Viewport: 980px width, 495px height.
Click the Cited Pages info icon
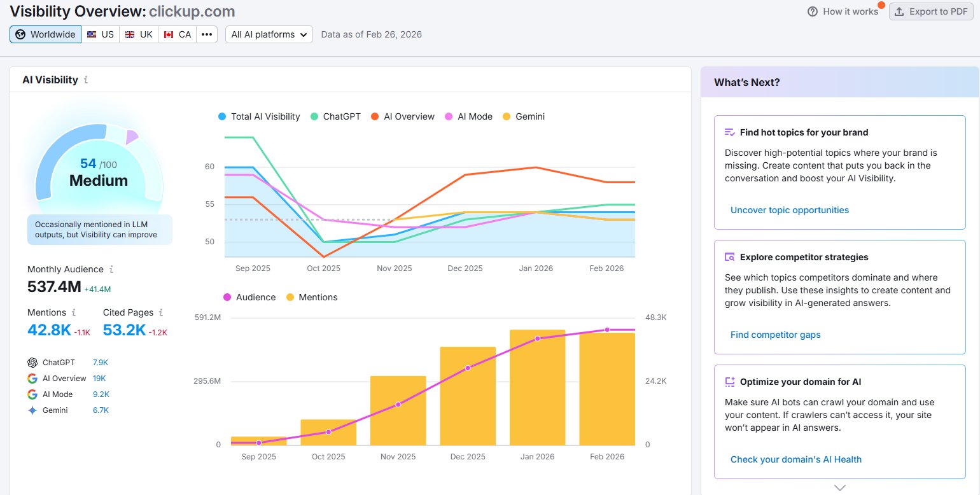pyautogui.click(x=161, y=312)
